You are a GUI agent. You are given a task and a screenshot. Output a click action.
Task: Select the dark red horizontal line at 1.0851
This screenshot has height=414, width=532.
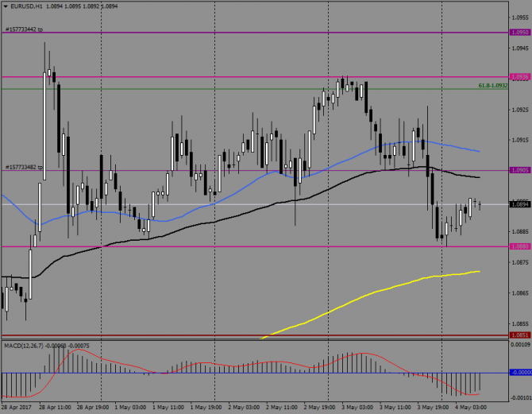pyautogui.click(x=255, y=335)
